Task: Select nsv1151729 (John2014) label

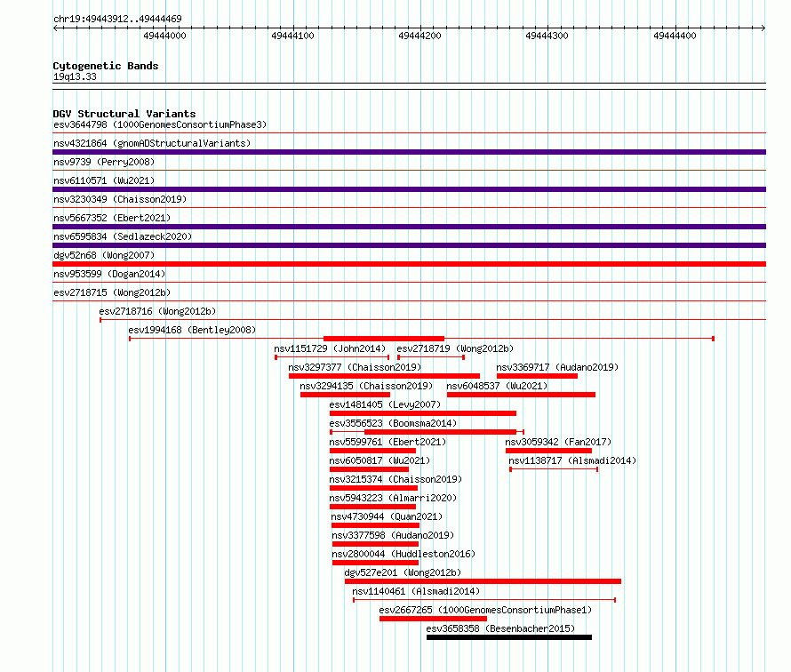Action: click(x=330, y=348)
